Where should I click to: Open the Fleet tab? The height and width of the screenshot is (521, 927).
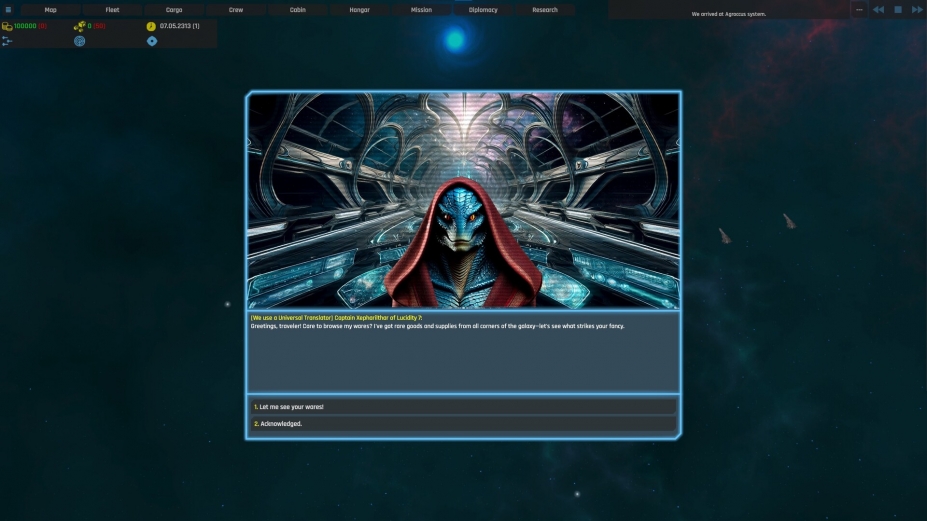[x=112, y=10]
